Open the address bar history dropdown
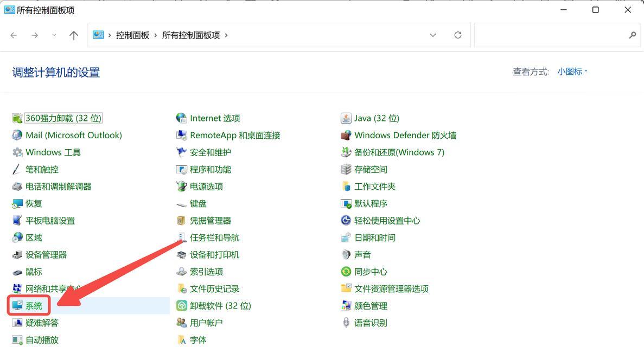The image size is (644, 347). (433, 35)
